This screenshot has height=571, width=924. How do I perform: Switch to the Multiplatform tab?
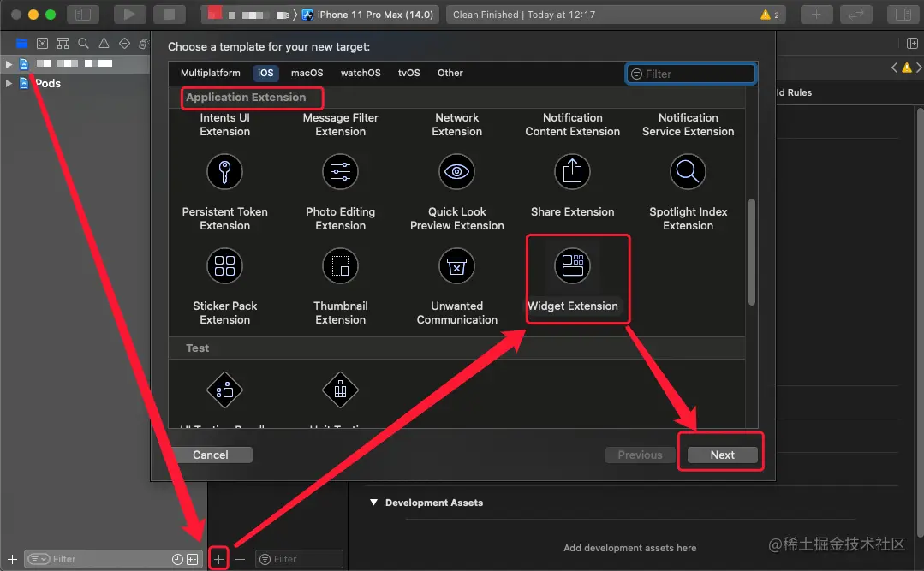tap(211, 73)
